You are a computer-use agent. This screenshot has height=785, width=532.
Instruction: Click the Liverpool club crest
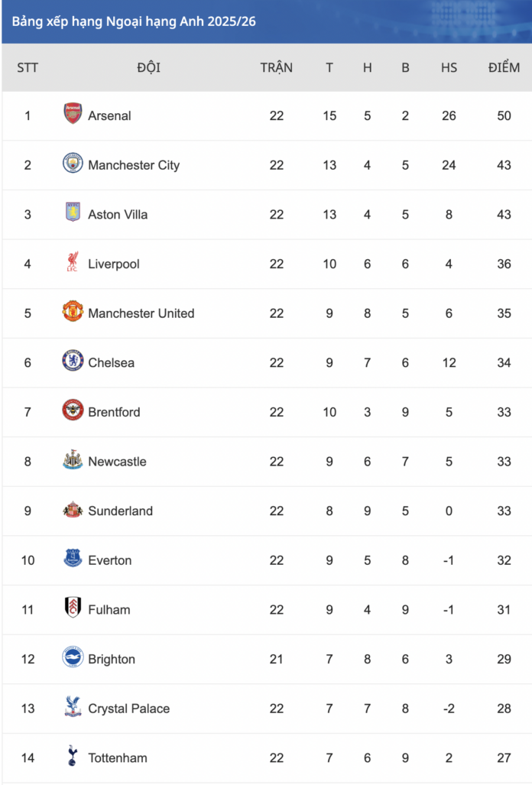coord(73,263)
